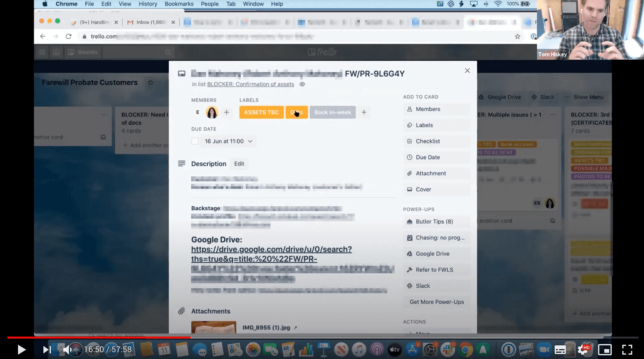Click the E member initial avatar
Screen dimensions: 644x359
coord(198,112)
